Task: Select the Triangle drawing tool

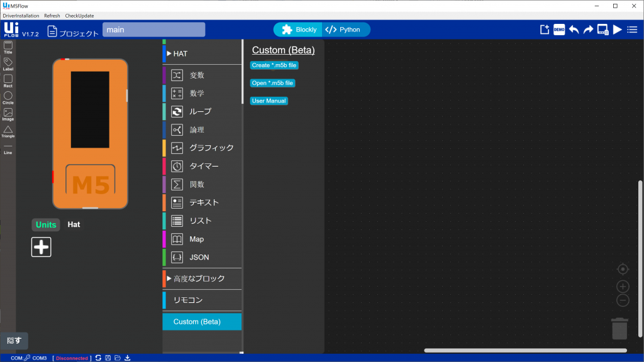Action: tap(7, 130)
